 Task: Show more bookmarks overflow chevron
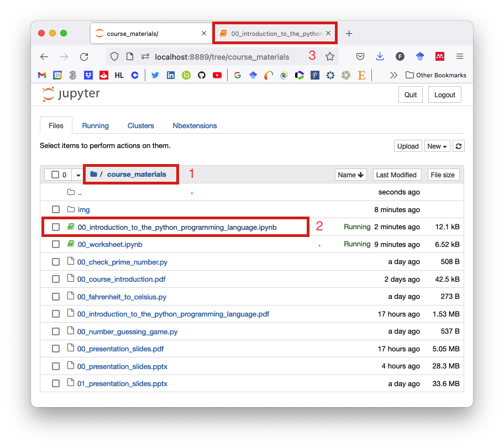click(393, 75)
